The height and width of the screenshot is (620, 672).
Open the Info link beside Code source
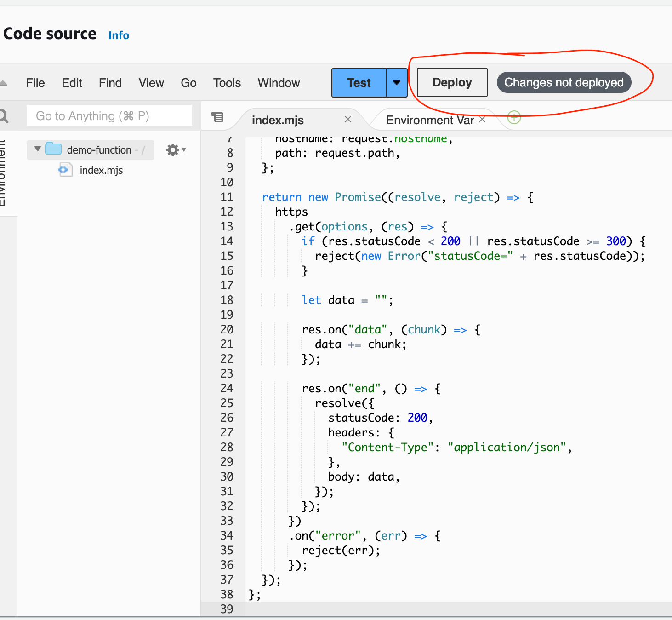(119, 35)
